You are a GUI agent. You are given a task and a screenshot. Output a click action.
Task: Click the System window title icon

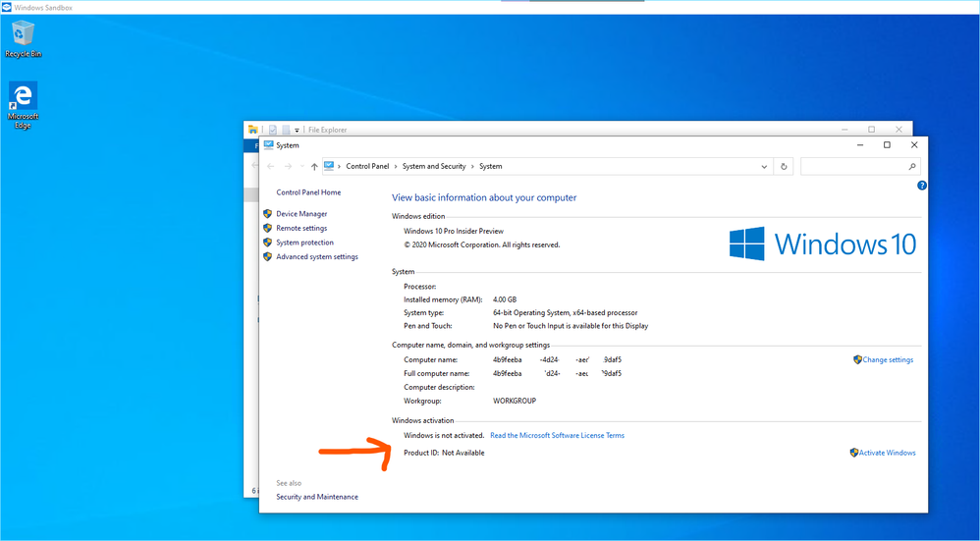[269, 145]
